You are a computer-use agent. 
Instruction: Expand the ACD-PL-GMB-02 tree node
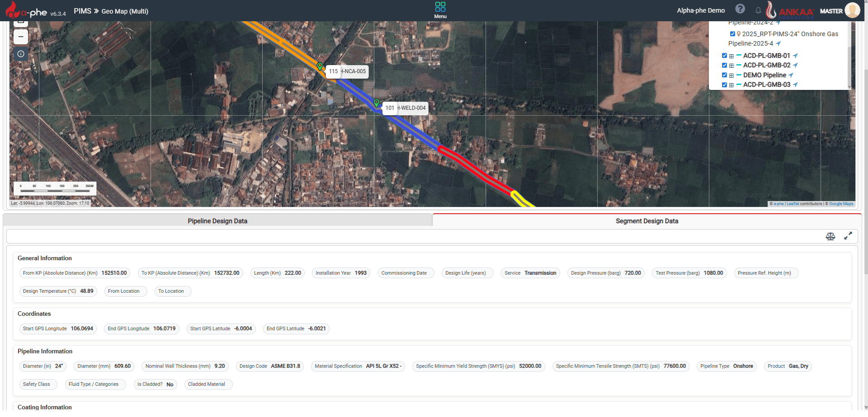point(731,66)
